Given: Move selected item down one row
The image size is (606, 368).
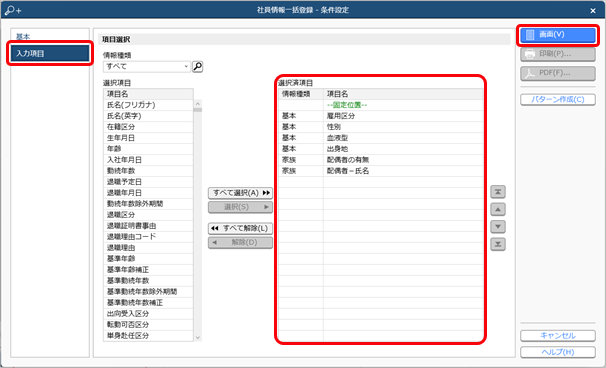Looking at the screenshot, I should click(x=498, y=227).
